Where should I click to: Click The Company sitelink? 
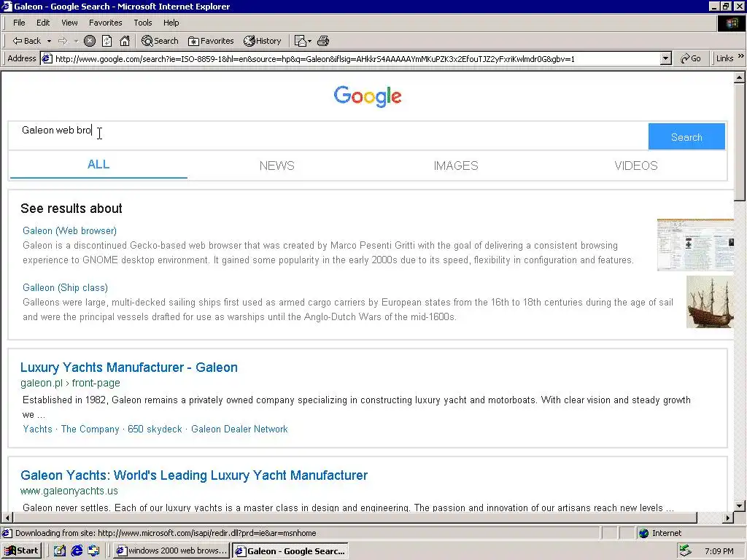[90, 429]
